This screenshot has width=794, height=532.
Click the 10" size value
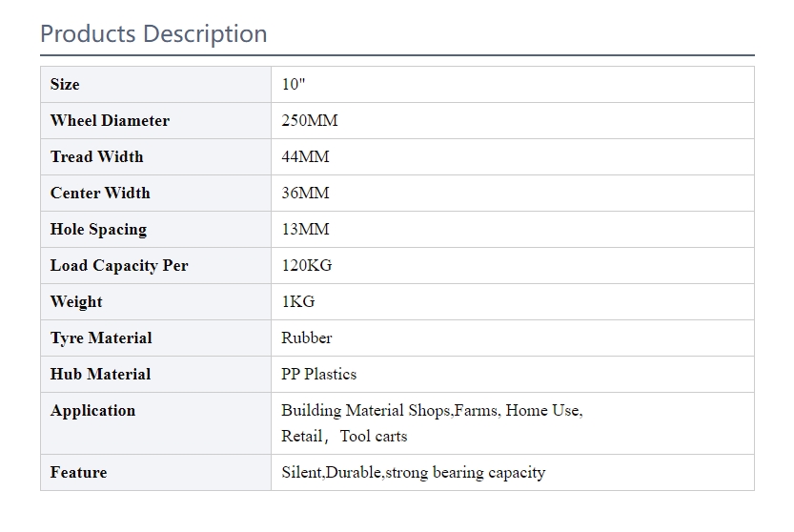(x=294, y=84)
